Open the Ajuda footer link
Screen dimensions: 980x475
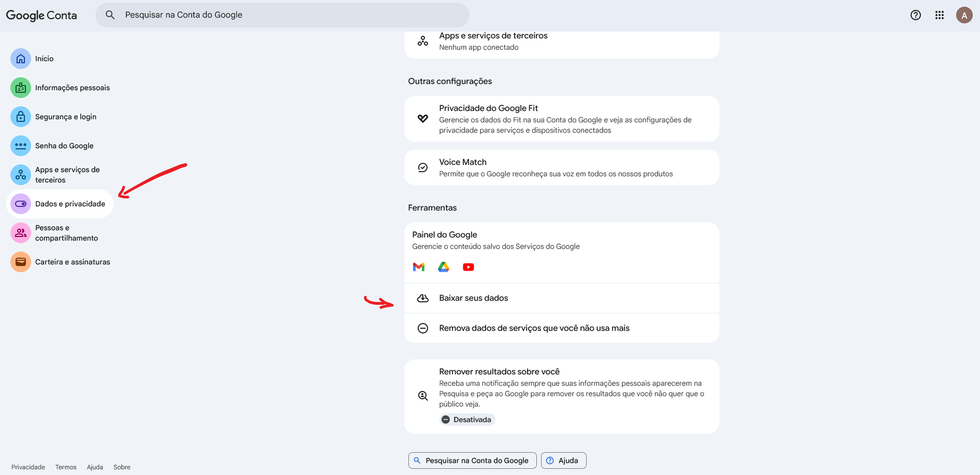[95, 467]
